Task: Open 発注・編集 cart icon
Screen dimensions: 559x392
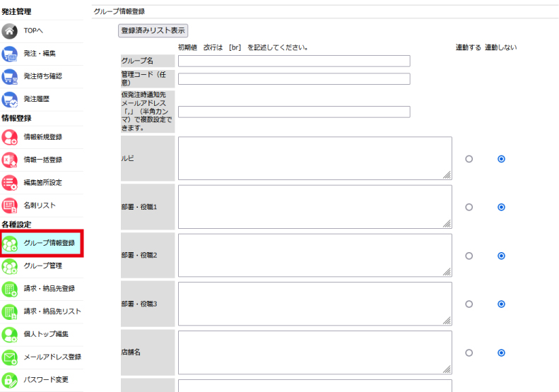Action: click(x=10, y=54)
